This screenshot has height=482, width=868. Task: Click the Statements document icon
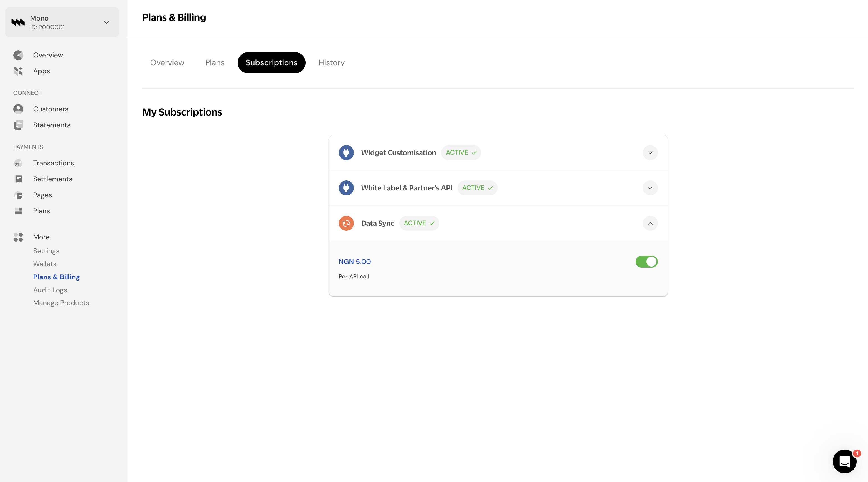tap(18, 125)
